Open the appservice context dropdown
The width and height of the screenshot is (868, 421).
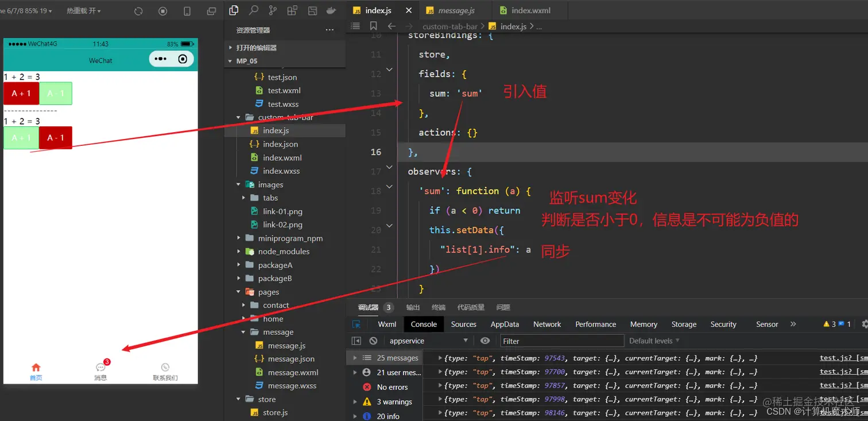tap(429, 341)
